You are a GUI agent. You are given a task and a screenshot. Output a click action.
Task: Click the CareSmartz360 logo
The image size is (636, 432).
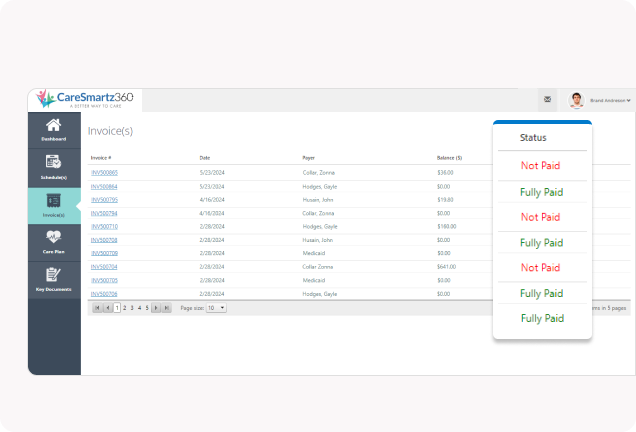[x=85, y=99]
